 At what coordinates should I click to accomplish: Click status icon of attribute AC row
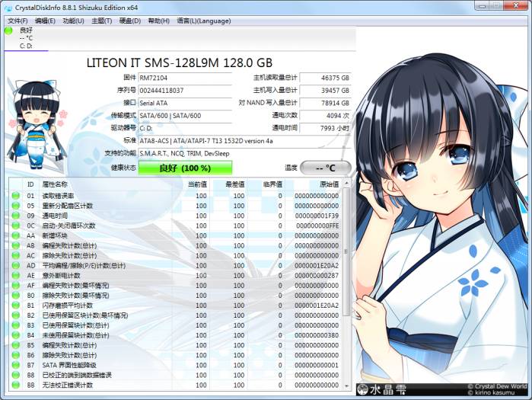(16, 255)
